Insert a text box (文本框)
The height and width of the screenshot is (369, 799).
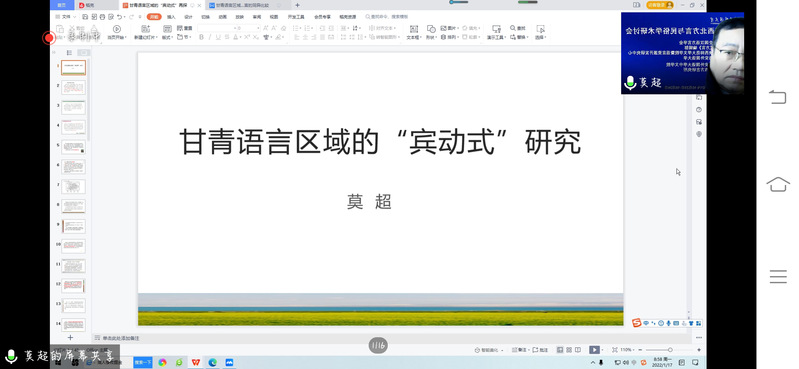coord(413,32)
